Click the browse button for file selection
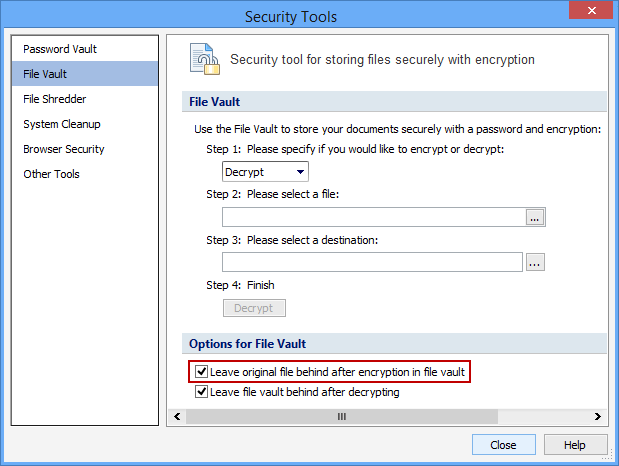The width and height of the screenshot is (619, 466). click(535, 217)
